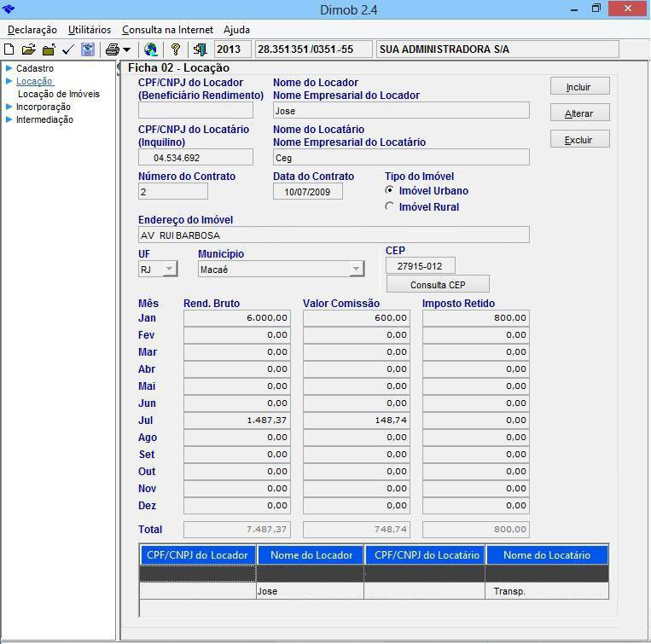
Task: Open the Utilitários menu
Action: click(x=90, y=30)
